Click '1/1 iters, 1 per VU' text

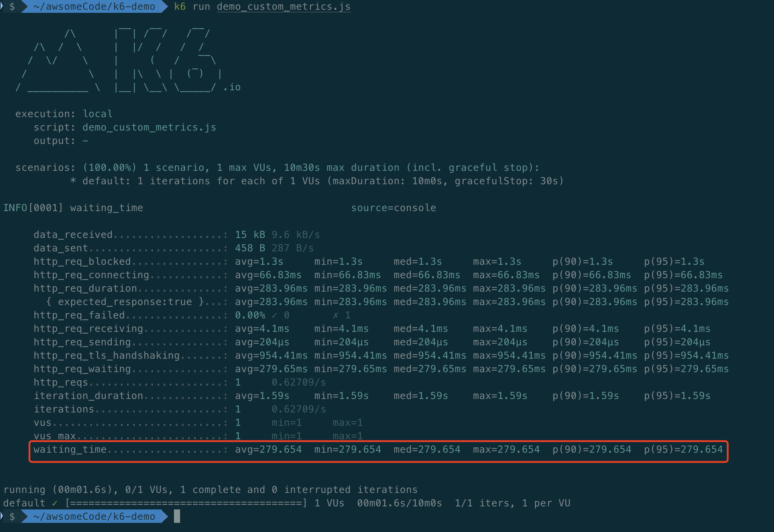click(512, 503)
